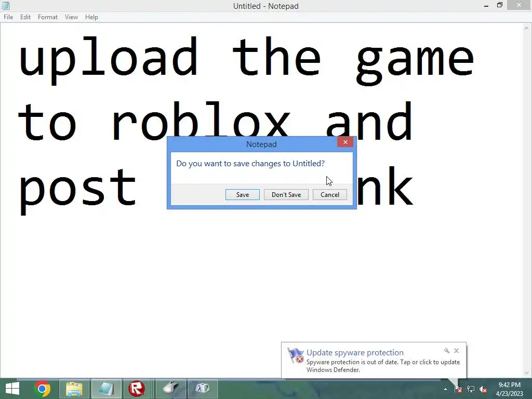The image size is (532, 399).
Task: Open the Action Center flag icon
Action: coord(458,389)
